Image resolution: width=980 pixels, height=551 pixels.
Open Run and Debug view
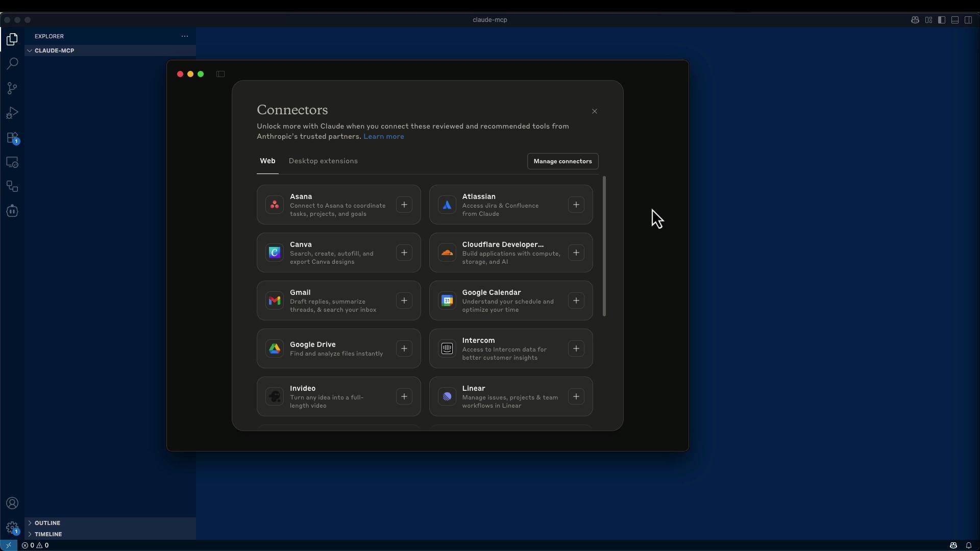click(x=12, y=113)
